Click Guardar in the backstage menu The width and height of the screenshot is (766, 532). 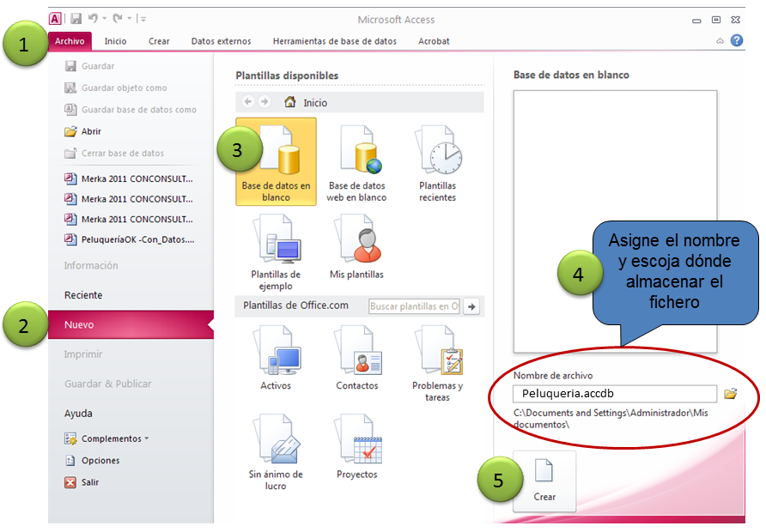89,66
